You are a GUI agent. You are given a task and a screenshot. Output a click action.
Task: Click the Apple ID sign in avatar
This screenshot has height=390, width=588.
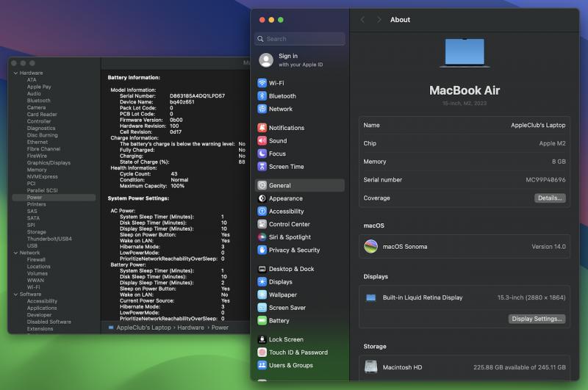pos(266,59)
